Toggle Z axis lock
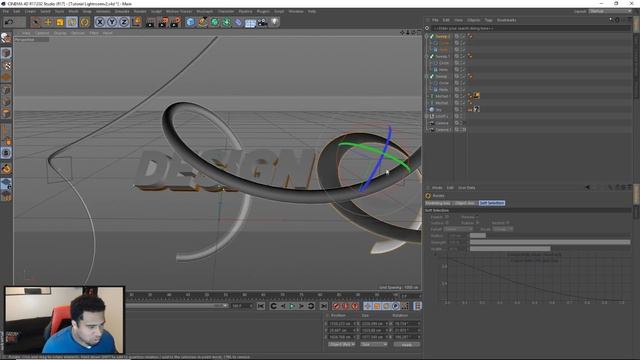The height and width of the screenshot is (360, 640). (124, 22)
